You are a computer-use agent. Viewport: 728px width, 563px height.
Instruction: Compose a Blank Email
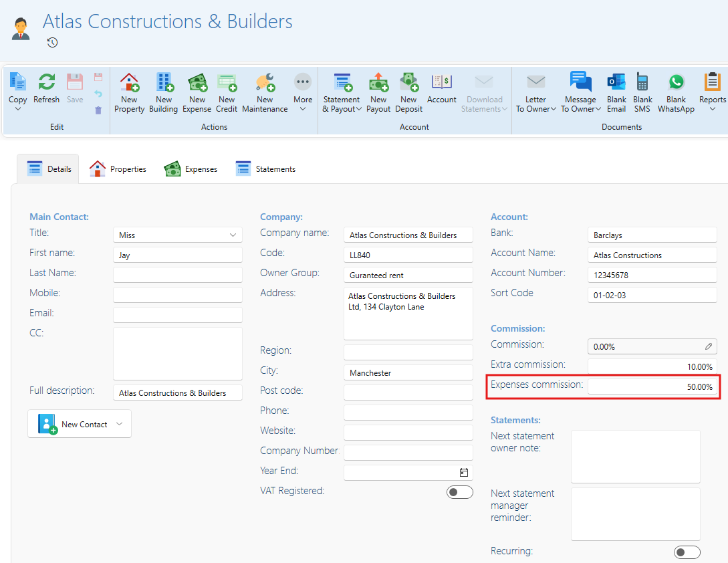(x=616, y=93)
